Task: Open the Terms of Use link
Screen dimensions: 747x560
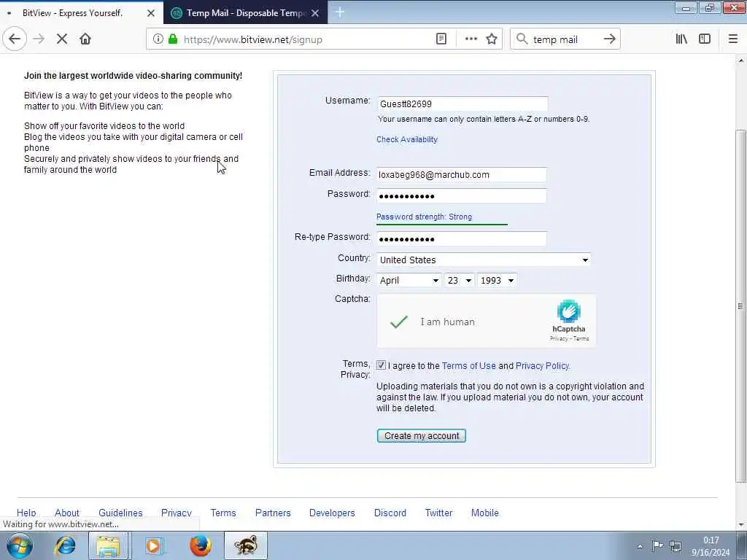Action: click(x=469, y=366)
